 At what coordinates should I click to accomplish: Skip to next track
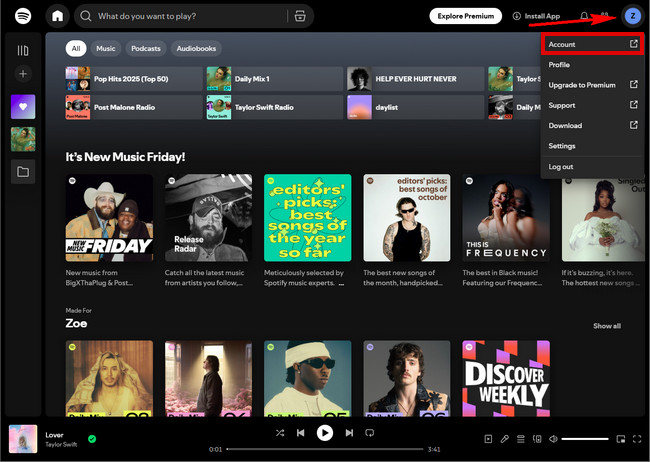coord(349,433)
